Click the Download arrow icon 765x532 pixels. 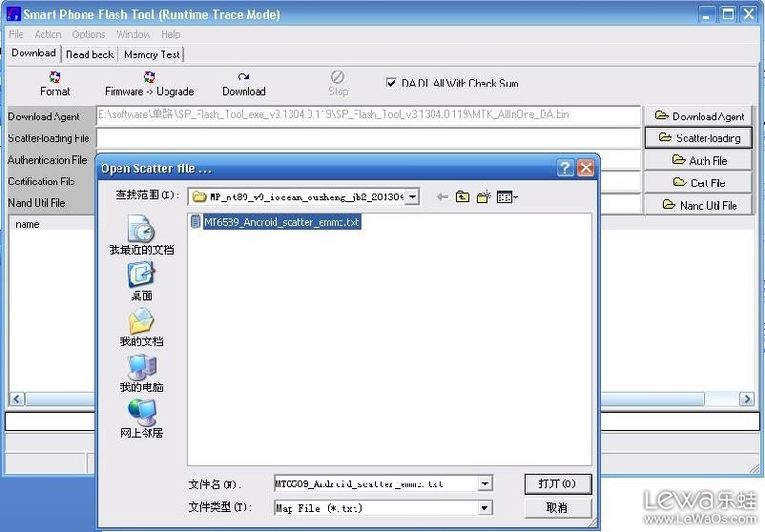[x=243, y=77]
